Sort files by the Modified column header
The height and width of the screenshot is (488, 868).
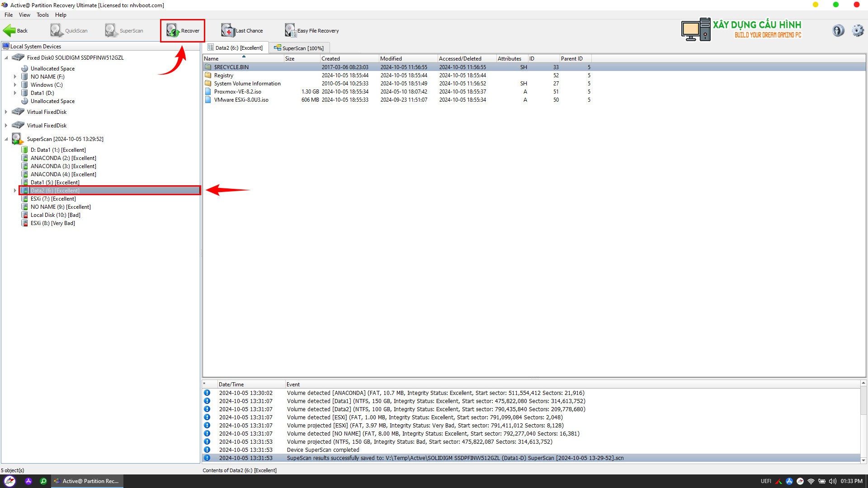[x=408, y=59]
